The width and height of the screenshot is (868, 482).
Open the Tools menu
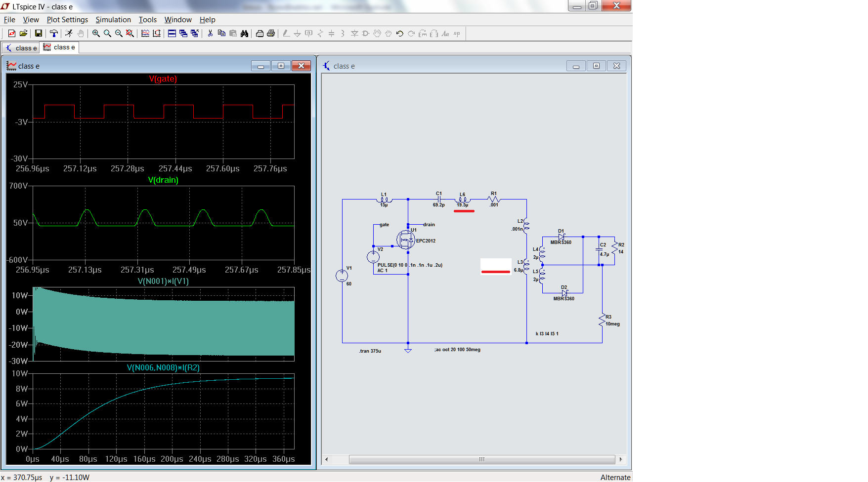coord(147,20)
